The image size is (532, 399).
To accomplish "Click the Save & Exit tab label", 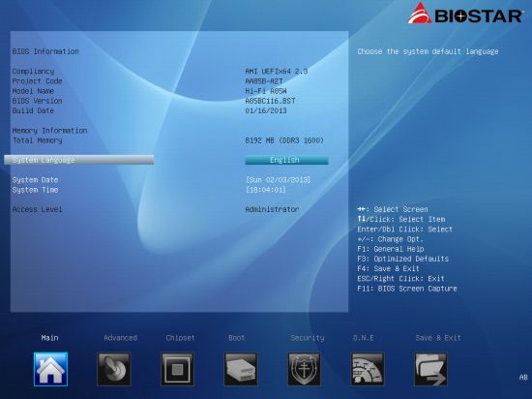I will [438, 338].
